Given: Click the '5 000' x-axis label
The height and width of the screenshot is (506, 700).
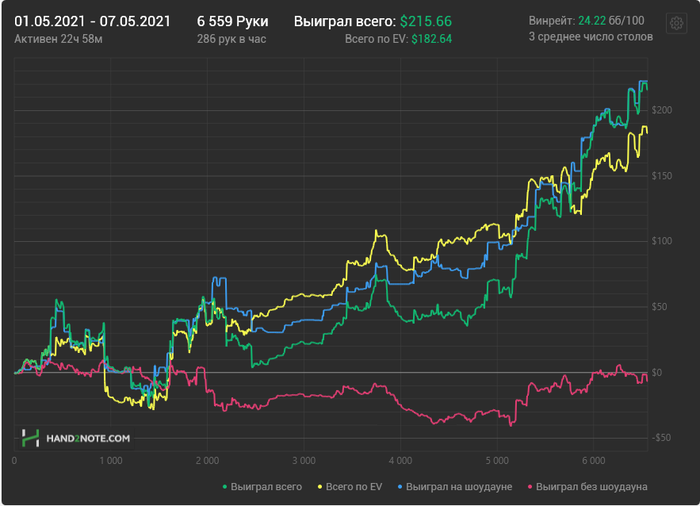Looking at the screenshot, I should 497,460.
